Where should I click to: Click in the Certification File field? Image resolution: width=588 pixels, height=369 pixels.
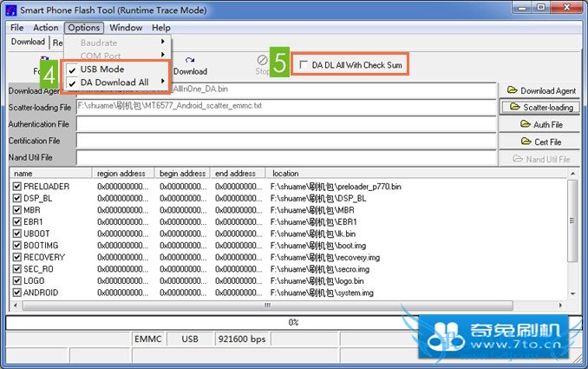click(286, 141)
